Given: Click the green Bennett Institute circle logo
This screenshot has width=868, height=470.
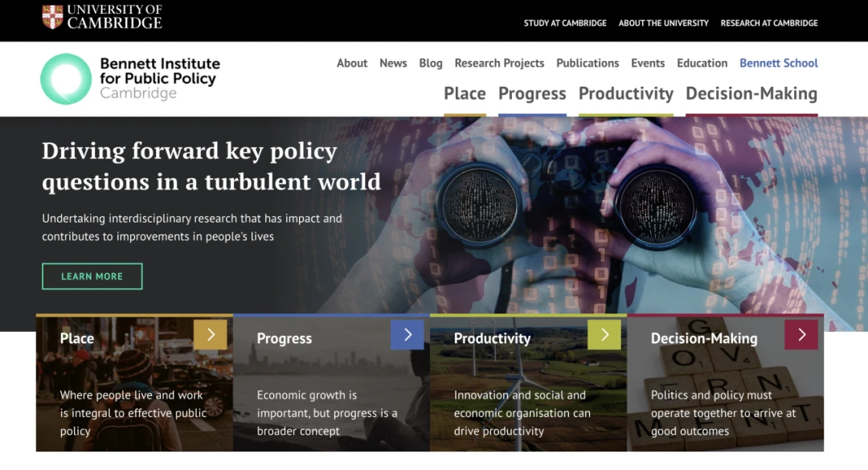Looking at the screenshot, I should coord(66,79).
